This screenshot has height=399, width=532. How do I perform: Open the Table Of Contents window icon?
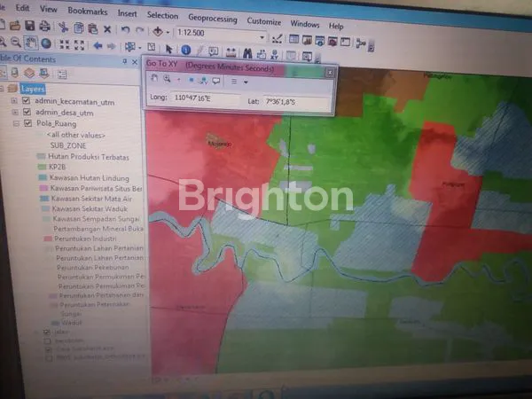(x=293, y=39)
